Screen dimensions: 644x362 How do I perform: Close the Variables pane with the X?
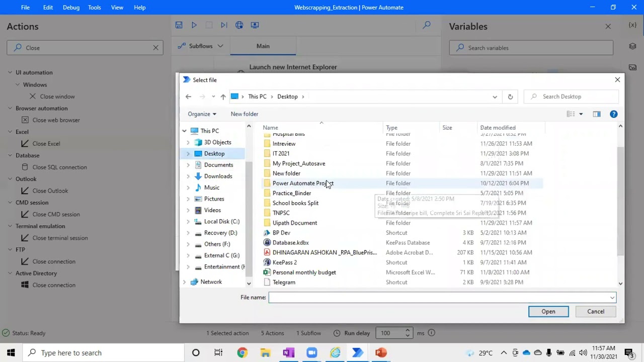(x=608, y=26)
